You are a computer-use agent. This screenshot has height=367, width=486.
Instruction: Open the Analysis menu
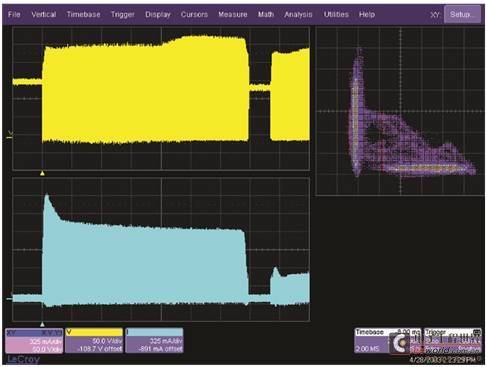click(x=298, y=14)
